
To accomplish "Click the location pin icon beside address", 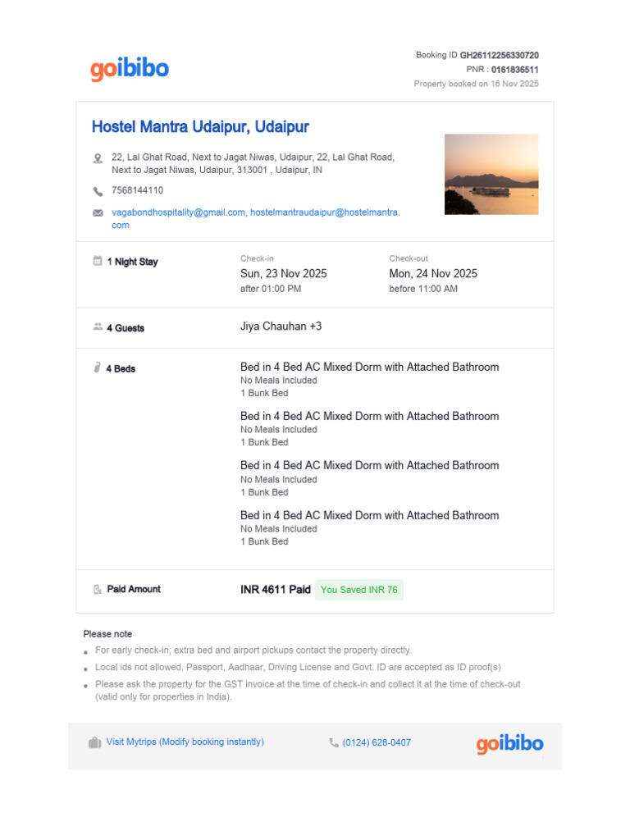I will pos(98,158).
